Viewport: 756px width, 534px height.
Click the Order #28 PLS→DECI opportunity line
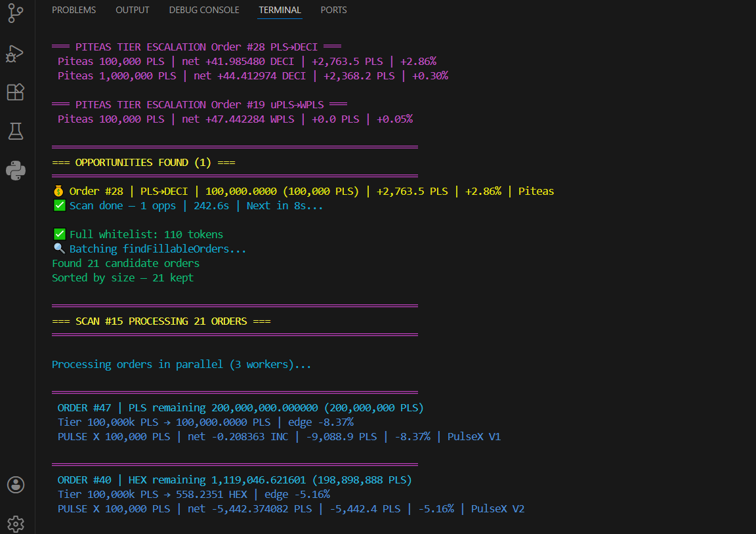pyautogui.click(x=303, y=192)
